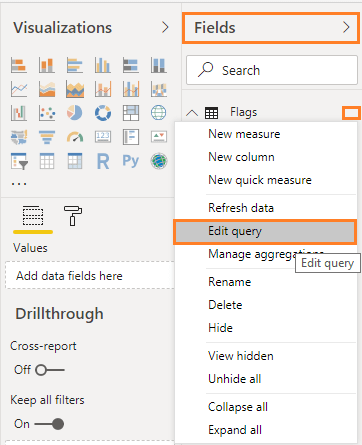Select the Slicer visual
362x445 pixels.
pos(19,161)
